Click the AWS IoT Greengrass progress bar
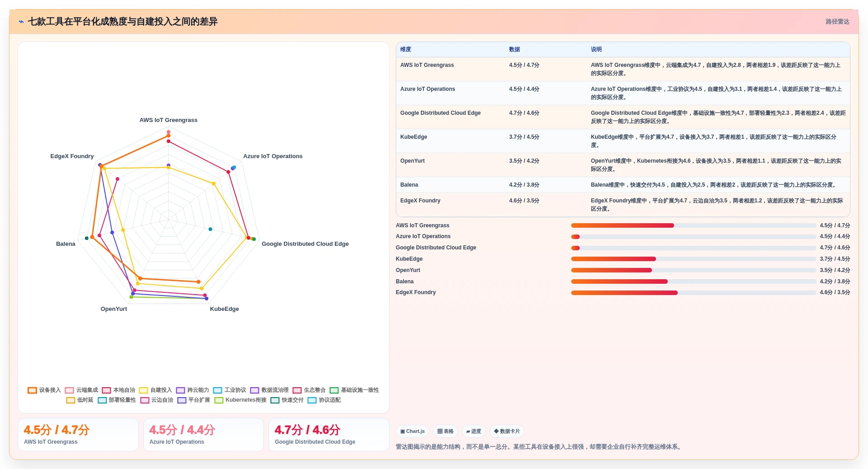The width and height of the screenshot is (868, 469). coord(694,225)
